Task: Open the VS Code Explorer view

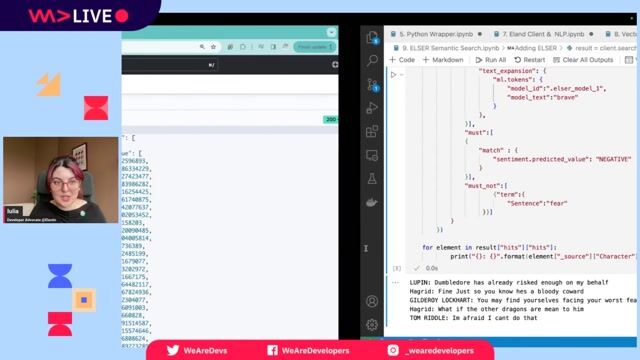Action: click(372, 37)
